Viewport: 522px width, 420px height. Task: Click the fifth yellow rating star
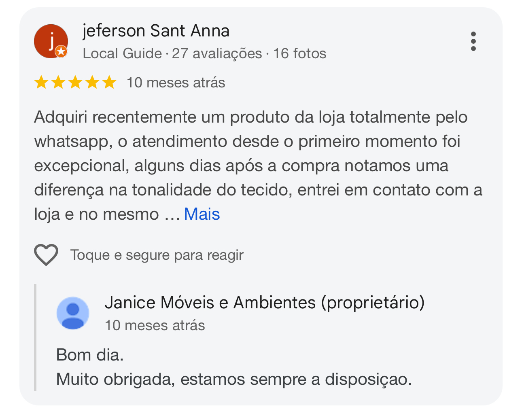[109, 83]
